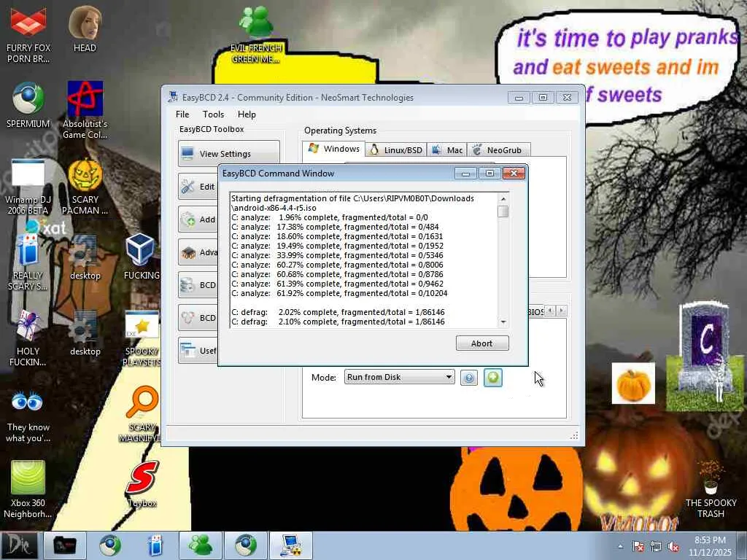
Task: Select the HOLY FUCKIN... spider icon
Action: (28, 337)
